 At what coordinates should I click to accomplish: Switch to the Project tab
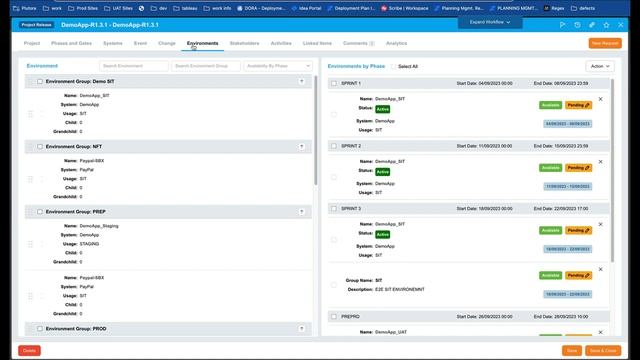tap(32, 43)
